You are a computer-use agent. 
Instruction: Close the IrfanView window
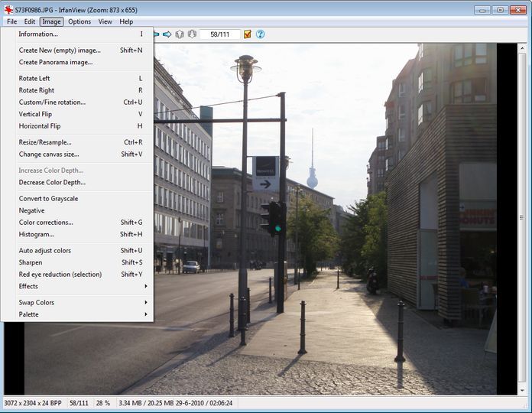pos(518,10)
